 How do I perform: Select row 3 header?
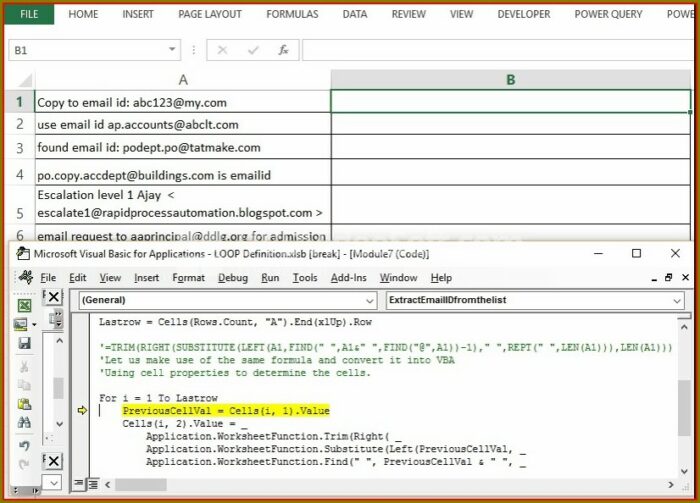coord(19,147)
